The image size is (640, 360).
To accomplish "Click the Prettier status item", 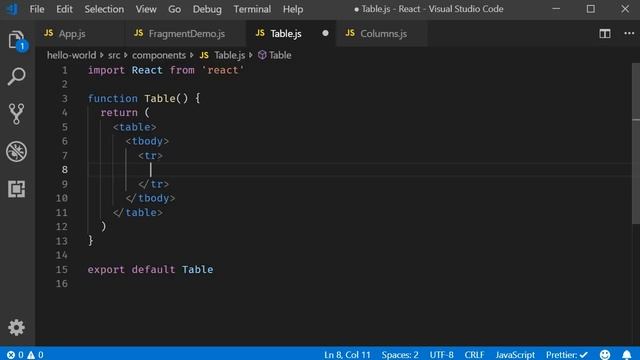I will (x=567, y=355).
